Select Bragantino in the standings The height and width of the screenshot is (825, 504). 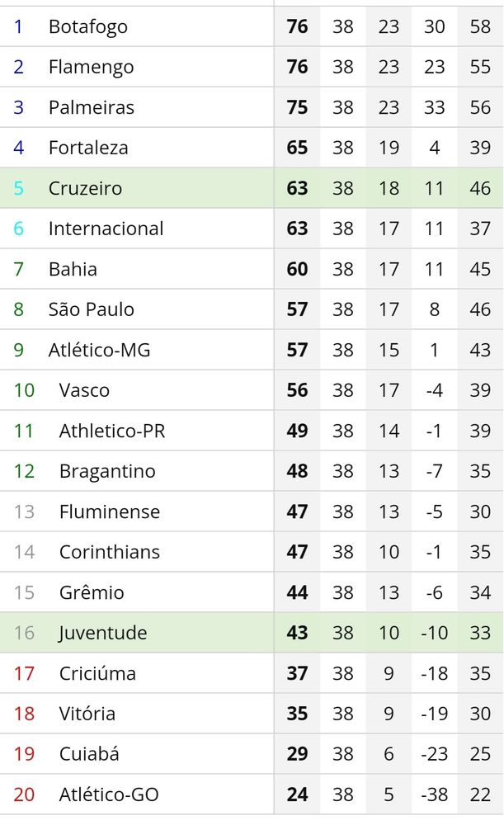tap(107, 471)
